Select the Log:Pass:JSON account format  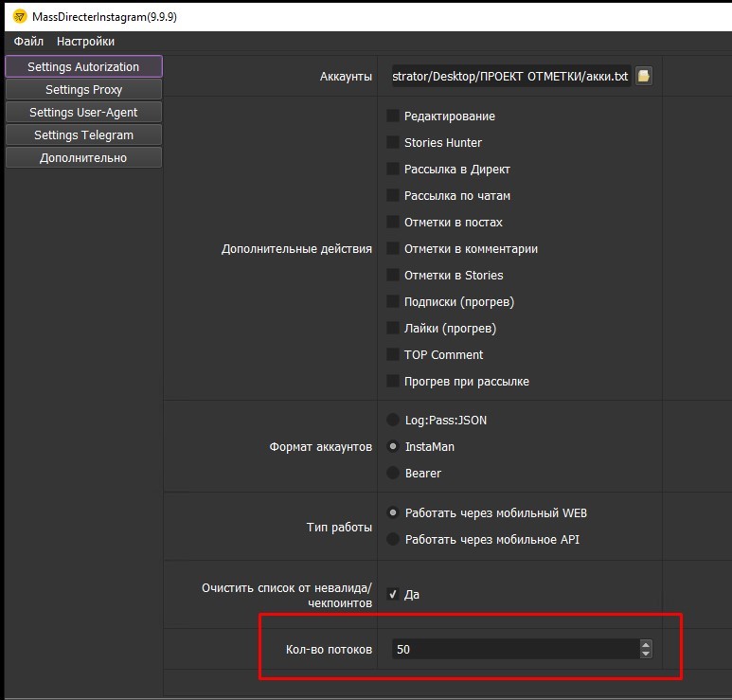(393, 420)
